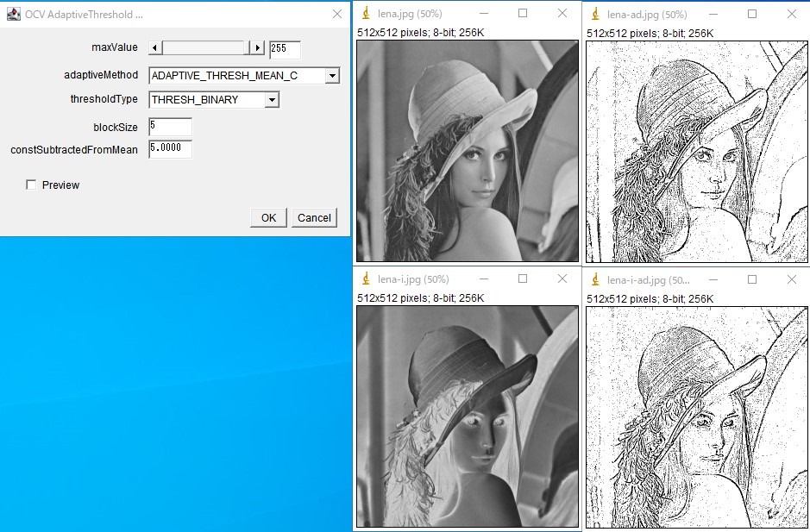Nudge maxValue slider with left arrow
810x532 pixels.
pos(155,48)
